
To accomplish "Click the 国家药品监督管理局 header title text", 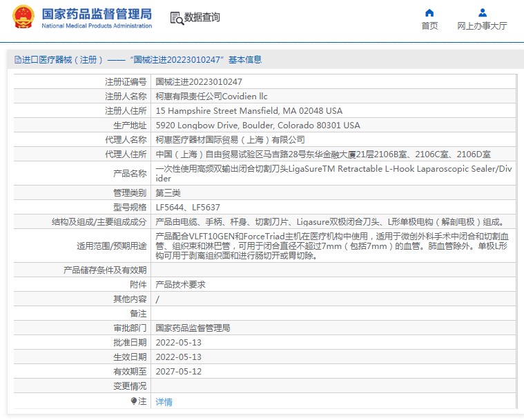I will (97, 13).
